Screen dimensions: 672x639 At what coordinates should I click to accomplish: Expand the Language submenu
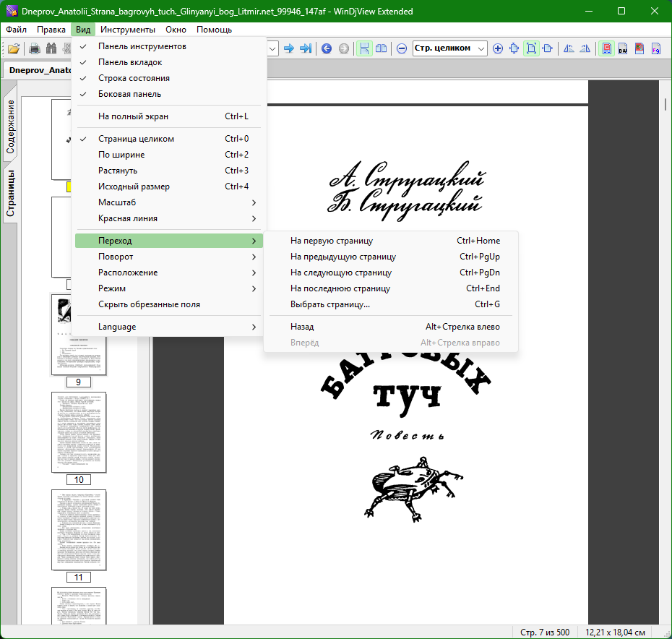(169, 326)
